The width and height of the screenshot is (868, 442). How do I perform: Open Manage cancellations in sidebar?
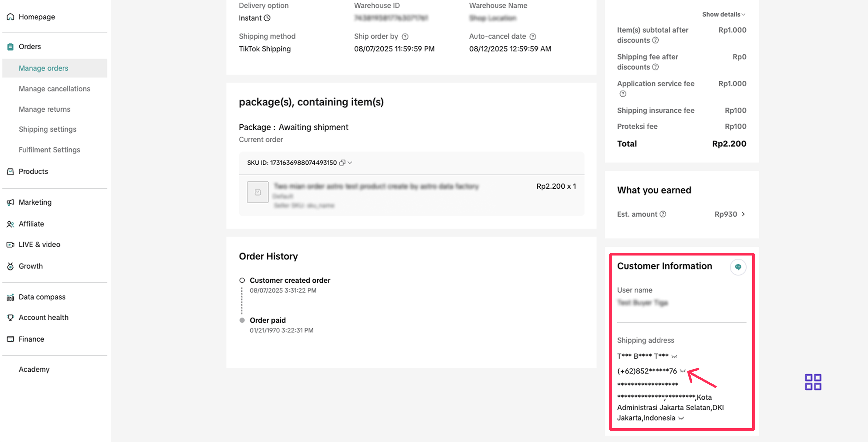[54, 89]
